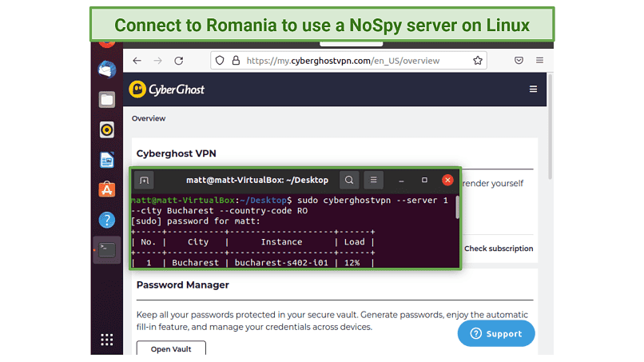Click the browser forward arrow
644x362 pixels.
coord(157,61)
